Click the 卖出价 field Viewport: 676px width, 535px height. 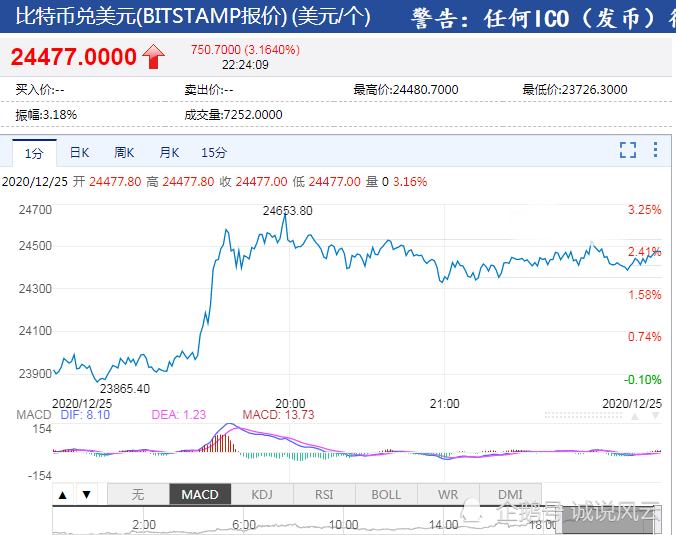(209, 90)
